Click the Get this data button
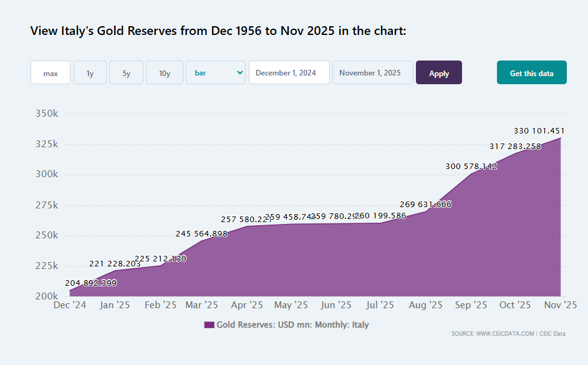 click(x=531, y=72)
